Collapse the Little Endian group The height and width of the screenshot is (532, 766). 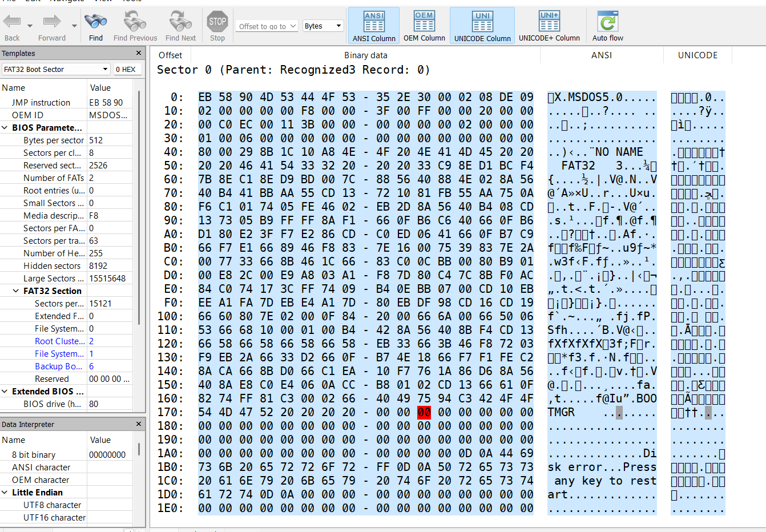pyautogui.click(x=5, y=493)
